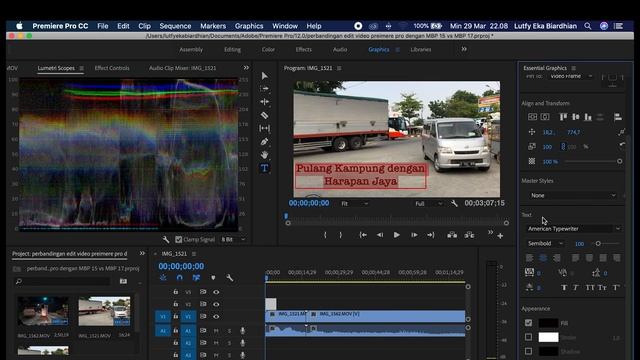Toggle Linked Selection in timeline
The image size is (640, 360).
click(196, 278)
